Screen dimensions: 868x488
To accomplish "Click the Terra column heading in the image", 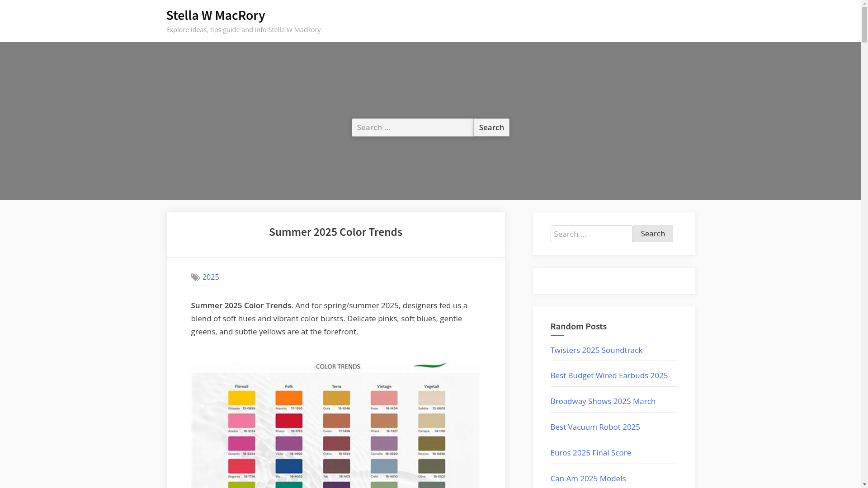I will tap(336, 386).
